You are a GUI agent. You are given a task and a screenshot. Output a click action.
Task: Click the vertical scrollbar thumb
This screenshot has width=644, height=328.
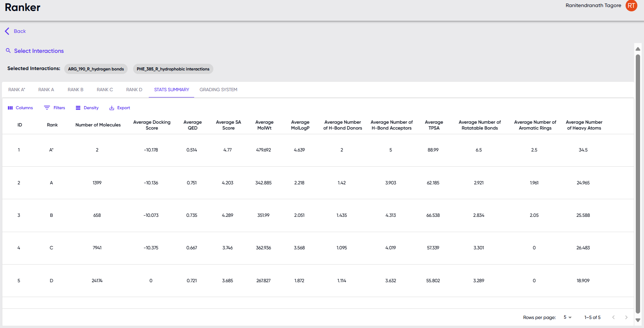[638, 184]
